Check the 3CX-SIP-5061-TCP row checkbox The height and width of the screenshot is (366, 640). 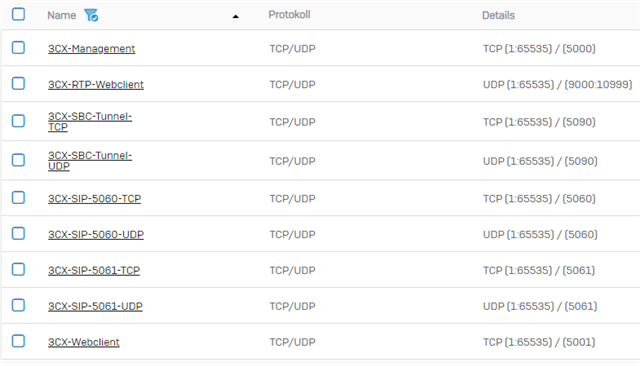18,270
